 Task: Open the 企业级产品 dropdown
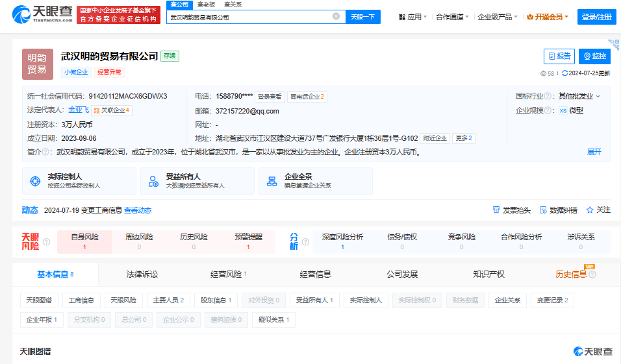(x=498, y=17)
